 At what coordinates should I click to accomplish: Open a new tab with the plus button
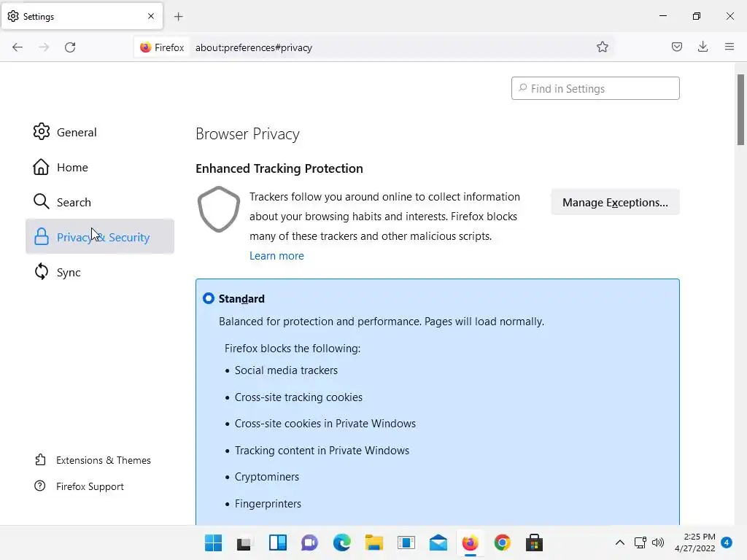pyautogui.click(x=178, y=17)
